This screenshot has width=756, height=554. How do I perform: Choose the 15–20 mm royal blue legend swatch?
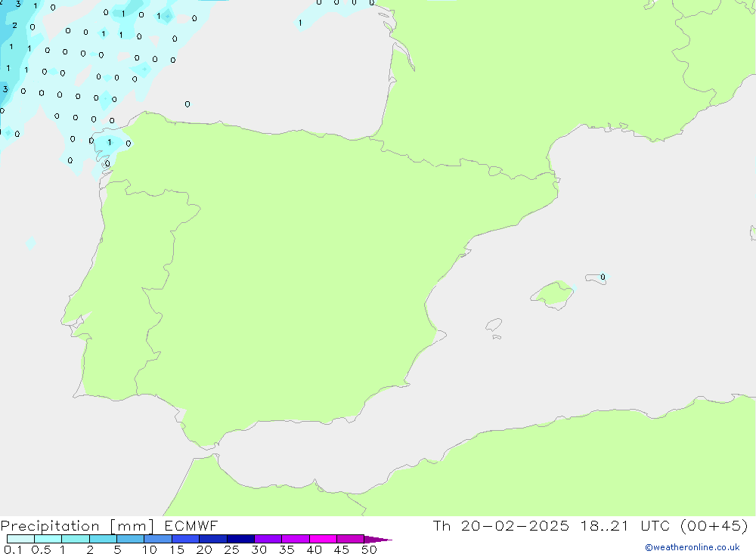coord(186,539)
